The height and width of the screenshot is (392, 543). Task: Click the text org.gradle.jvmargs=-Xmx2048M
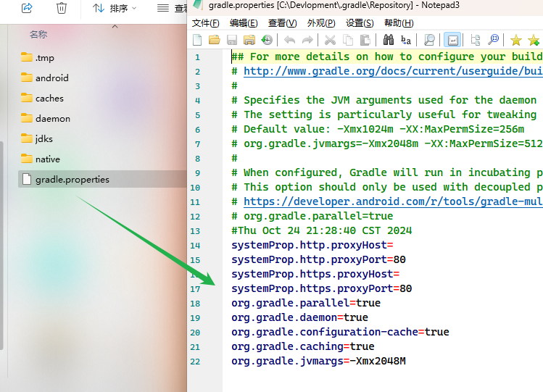pos(318,362)
